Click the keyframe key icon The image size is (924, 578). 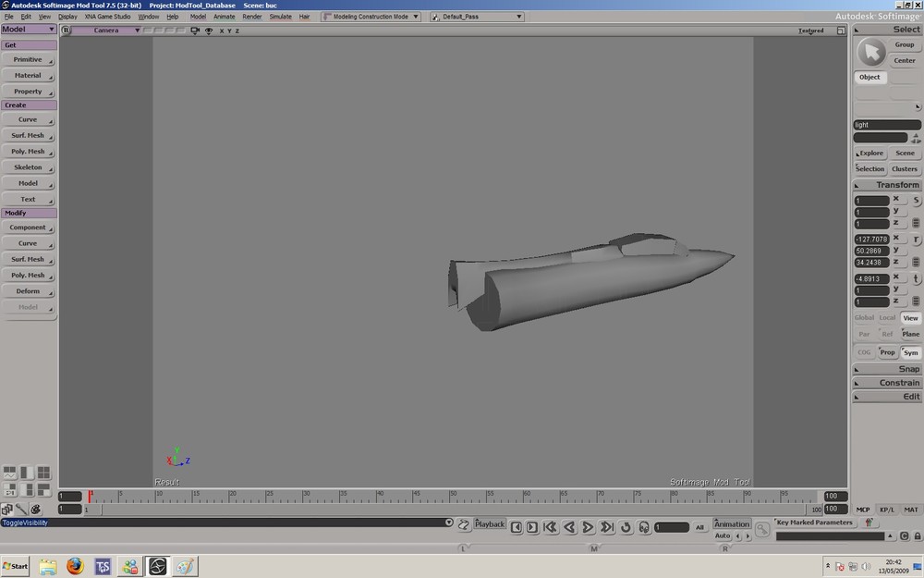click(762, 529)
